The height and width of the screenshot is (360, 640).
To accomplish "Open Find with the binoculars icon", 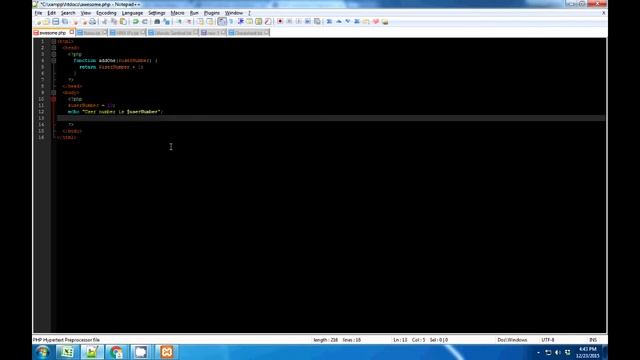I will [x=157, y=22].
